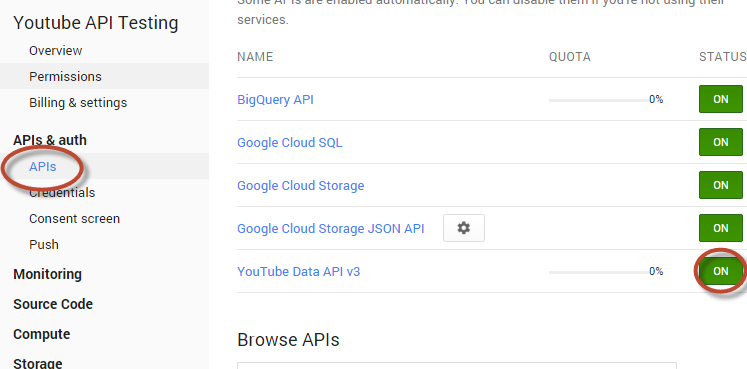Click the QUOTA column header
This screenshot has height=369, width=747.
point(570,57)
